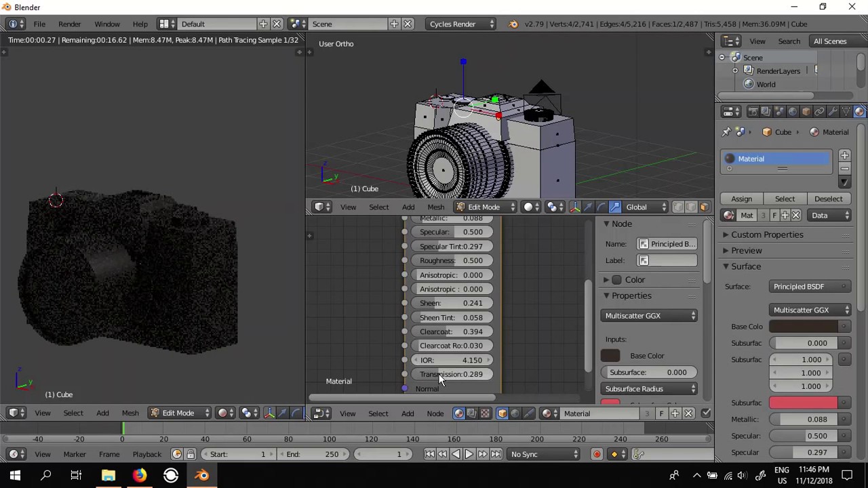Jump to the first frame of the timeline
The width and height of the screenshot is (868, 488).
pos(429,454)
